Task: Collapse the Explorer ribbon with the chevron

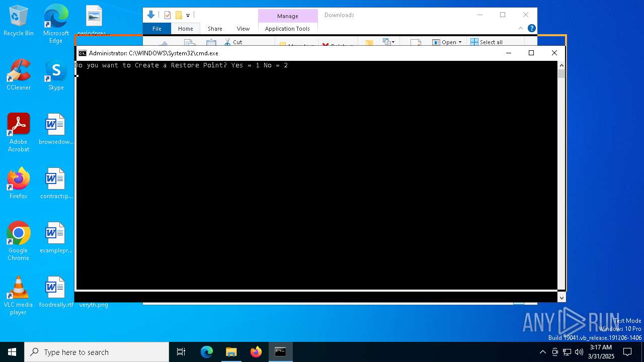Action: [x=521, y=29]
